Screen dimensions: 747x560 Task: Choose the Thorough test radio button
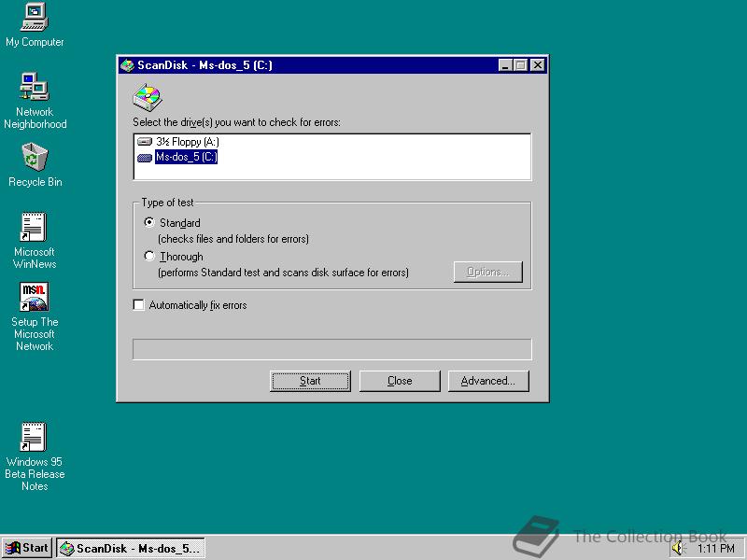click(149, 256)
